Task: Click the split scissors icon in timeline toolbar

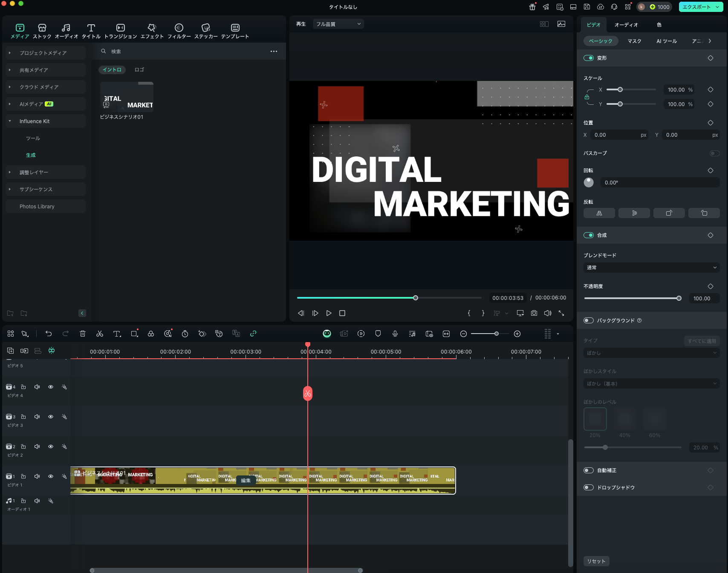Action: [100, 334]
